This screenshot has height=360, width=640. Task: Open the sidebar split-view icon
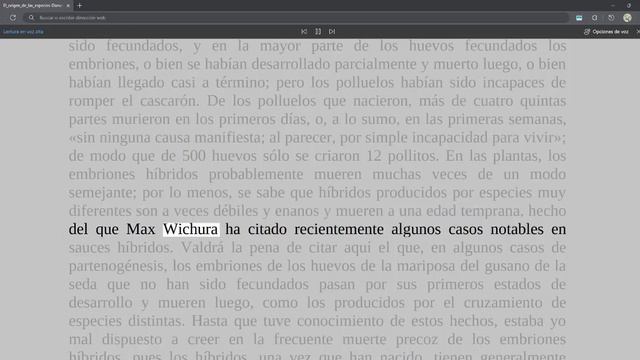click(x=595, y=18)
